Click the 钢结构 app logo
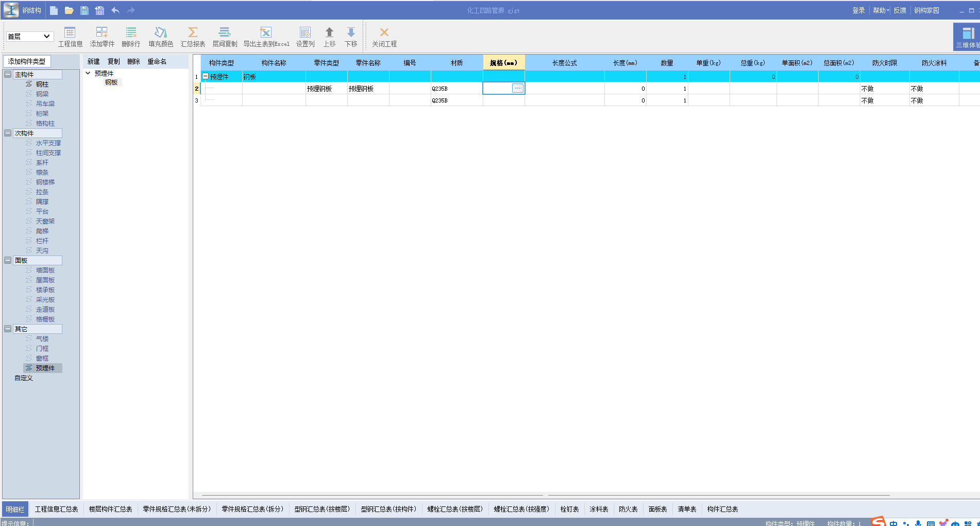This screenshot has height=526, width=980. (x=11, y=10)
